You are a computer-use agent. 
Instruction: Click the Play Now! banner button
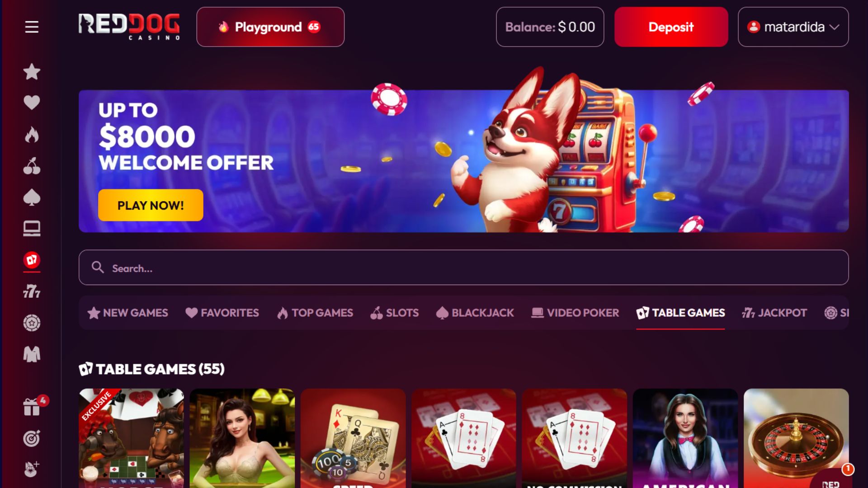151,205
